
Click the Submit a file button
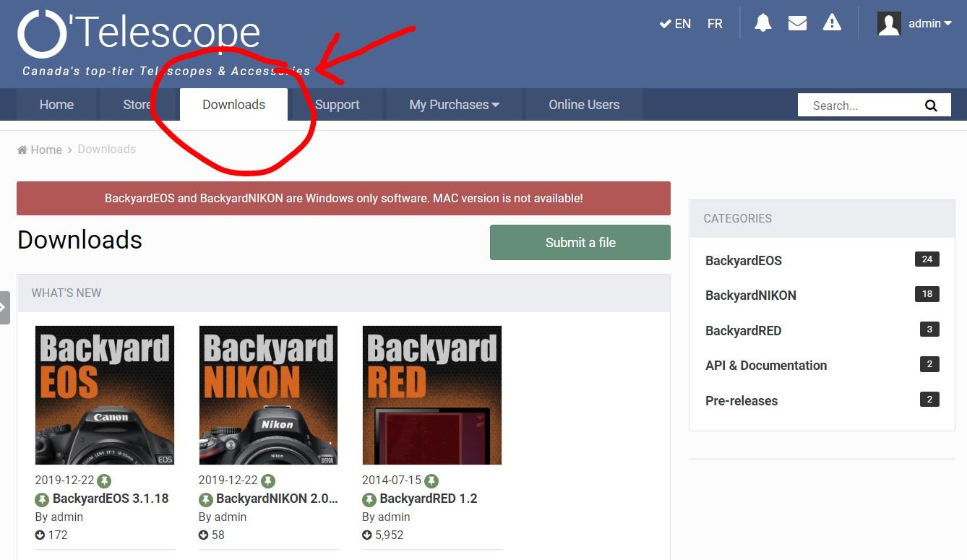[580, 243]
